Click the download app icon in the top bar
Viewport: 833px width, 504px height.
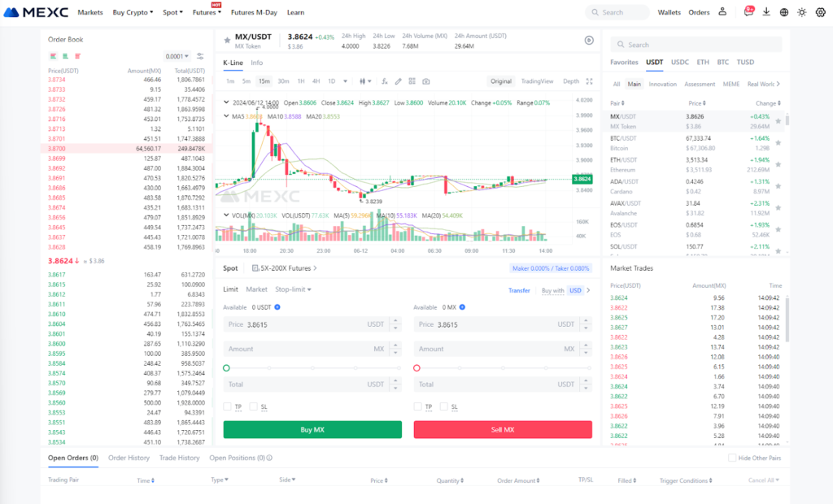click(x=766, y=12)
